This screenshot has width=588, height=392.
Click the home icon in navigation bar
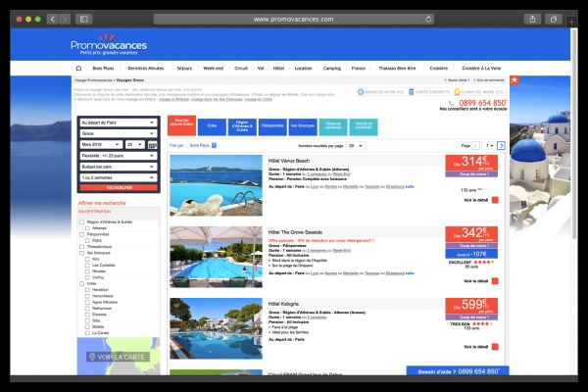point(79,68)
